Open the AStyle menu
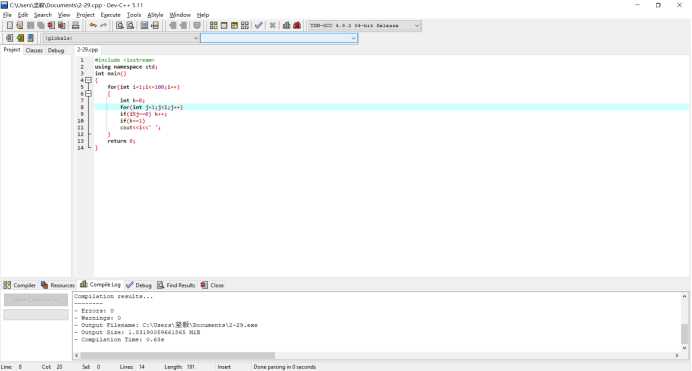The image size is (692, 371). pyautogui.click(x=155, y=15)
